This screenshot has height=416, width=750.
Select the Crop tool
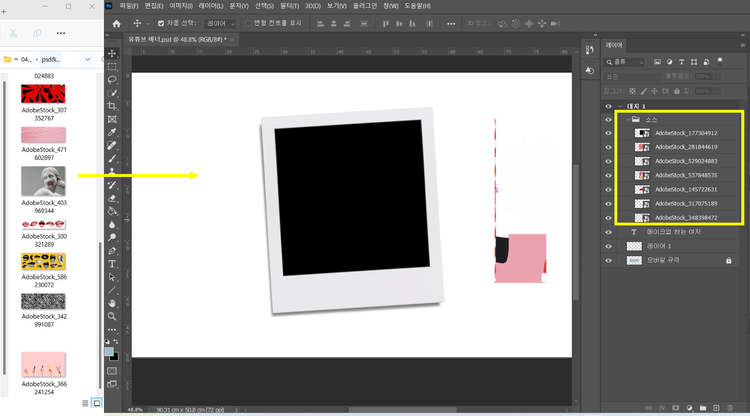pyautogui.click(x=112, y=106)
